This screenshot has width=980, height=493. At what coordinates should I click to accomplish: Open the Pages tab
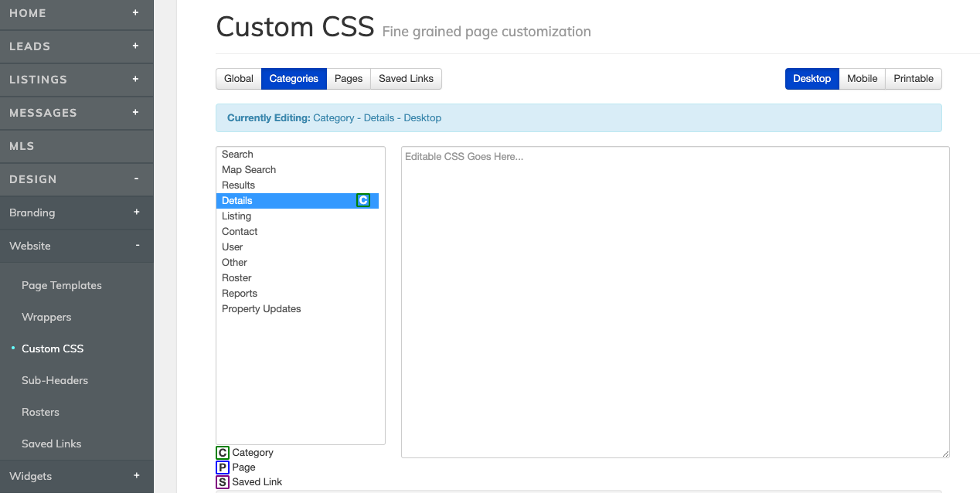coord(349,78)
